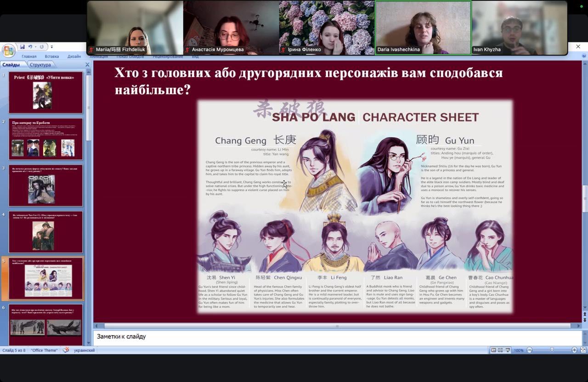Save the presentation with the floppy icon
The width and height of the screenshot is (588, 382).
pos(22,47)
